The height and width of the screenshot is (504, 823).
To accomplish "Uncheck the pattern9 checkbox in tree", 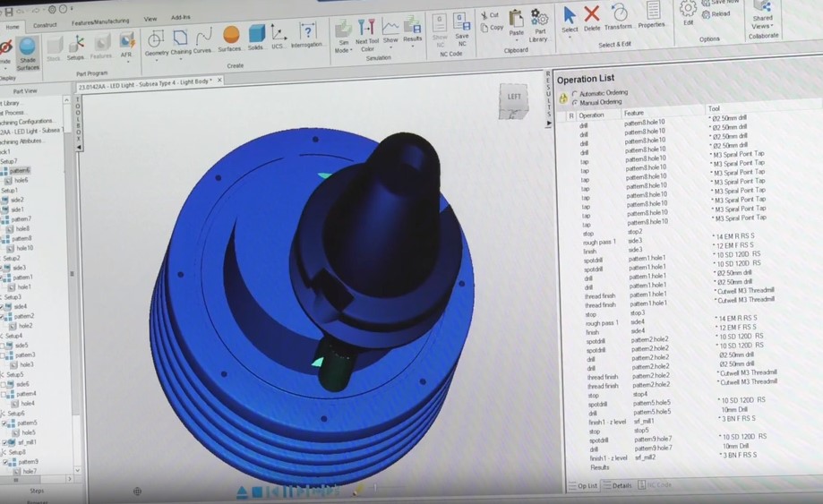I will [5, 462].
